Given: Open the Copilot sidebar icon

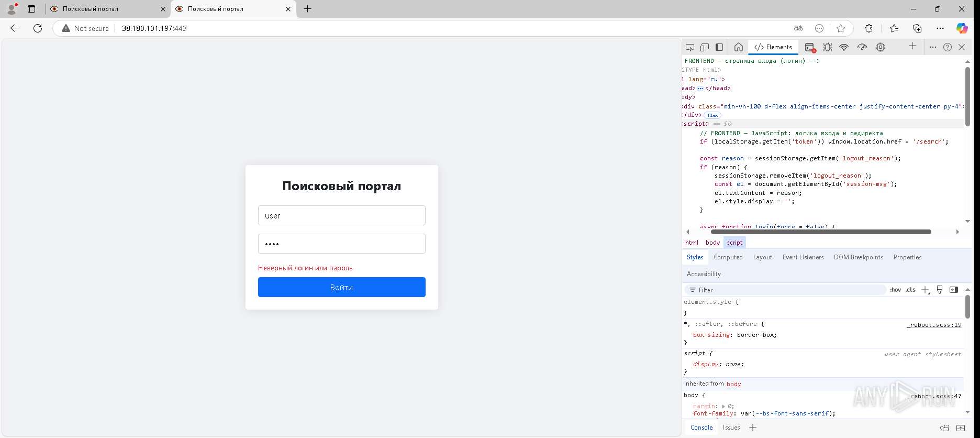Looking at the screenshot, I should [x=962, y=28].
